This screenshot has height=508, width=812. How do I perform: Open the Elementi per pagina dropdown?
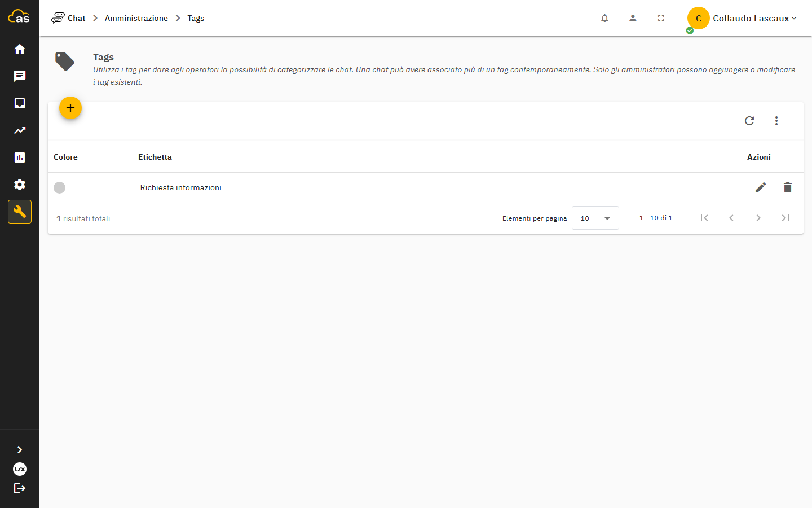pyautogui.click(x=595, y=218)
